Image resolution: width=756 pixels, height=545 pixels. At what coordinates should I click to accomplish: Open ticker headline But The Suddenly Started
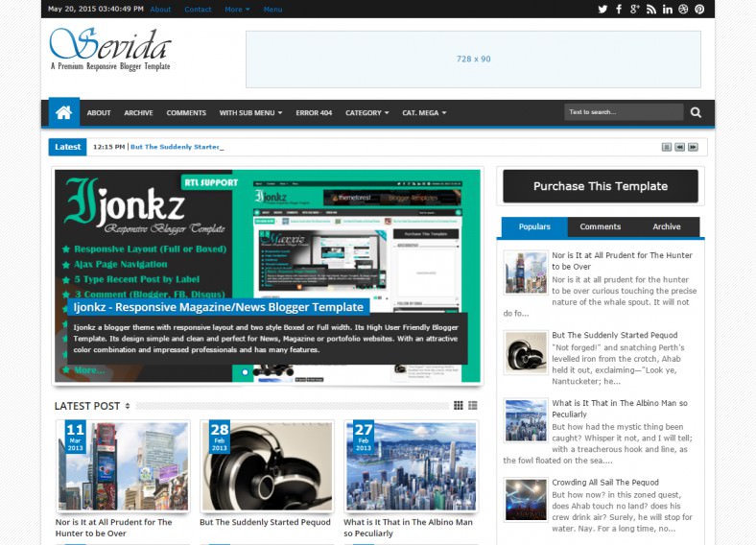(175, 147)
